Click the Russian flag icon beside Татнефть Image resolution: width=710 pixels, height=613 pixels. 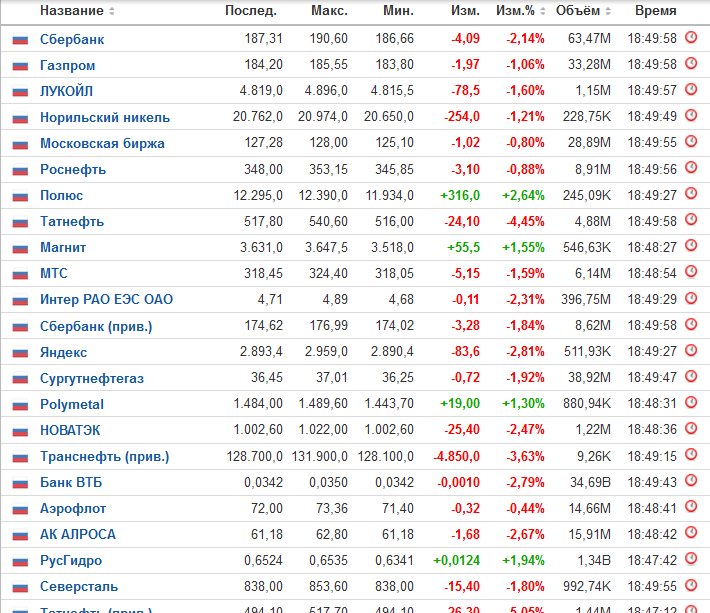click(20, 222)
